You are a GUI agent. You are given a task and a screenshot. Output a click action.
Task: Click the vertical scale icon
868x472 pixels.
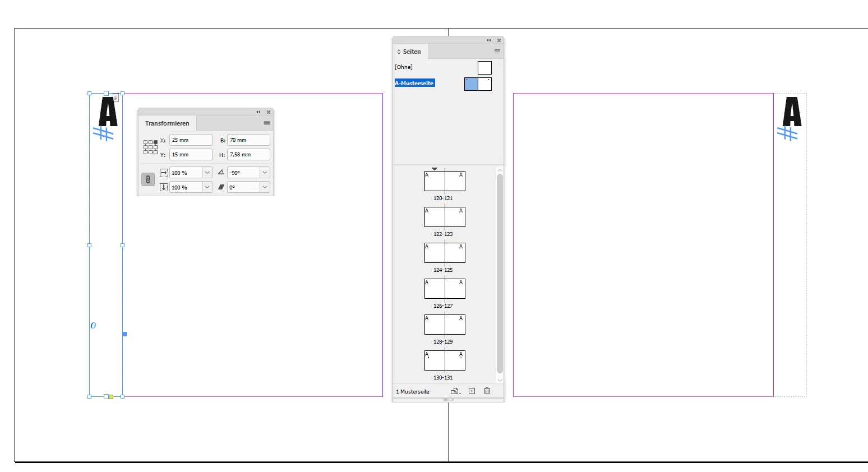(164, 187)
